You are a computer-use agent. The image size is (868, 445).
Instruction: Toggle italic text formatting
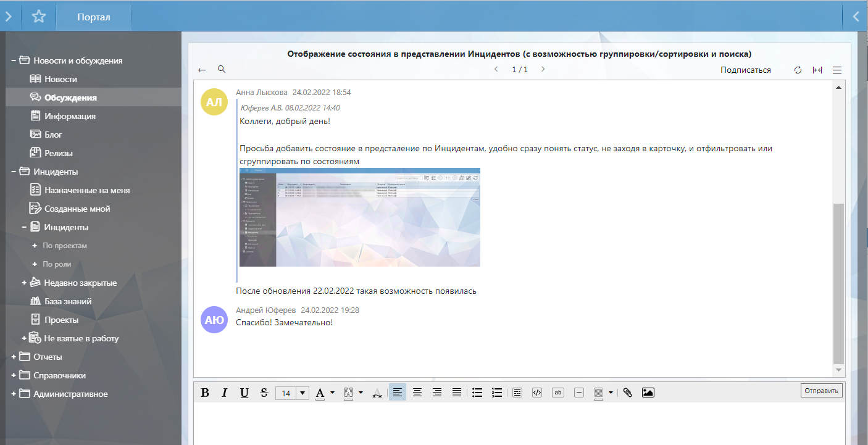pyautogui.click(x=225, y=393)
